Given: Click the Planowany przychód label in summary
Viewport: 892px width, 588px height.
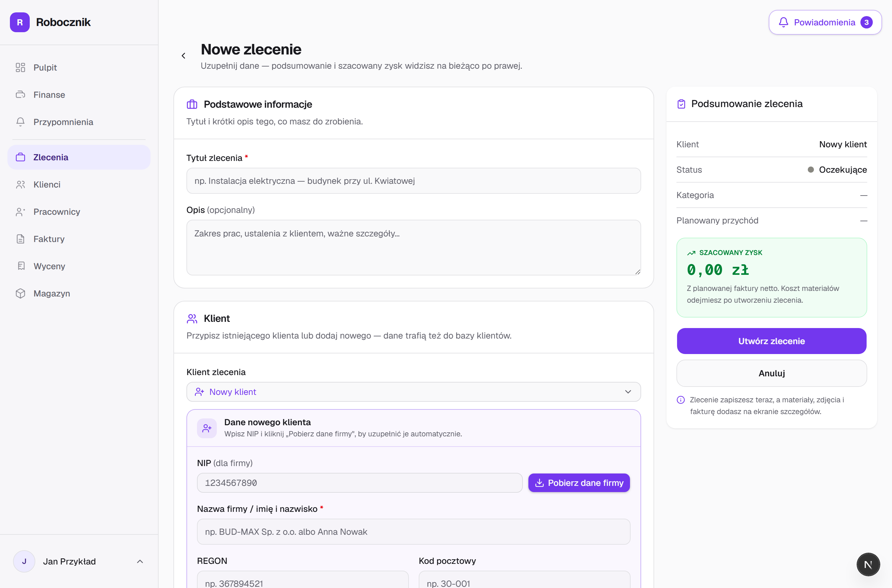Looking at the screenshot, I should coord(717,220).
